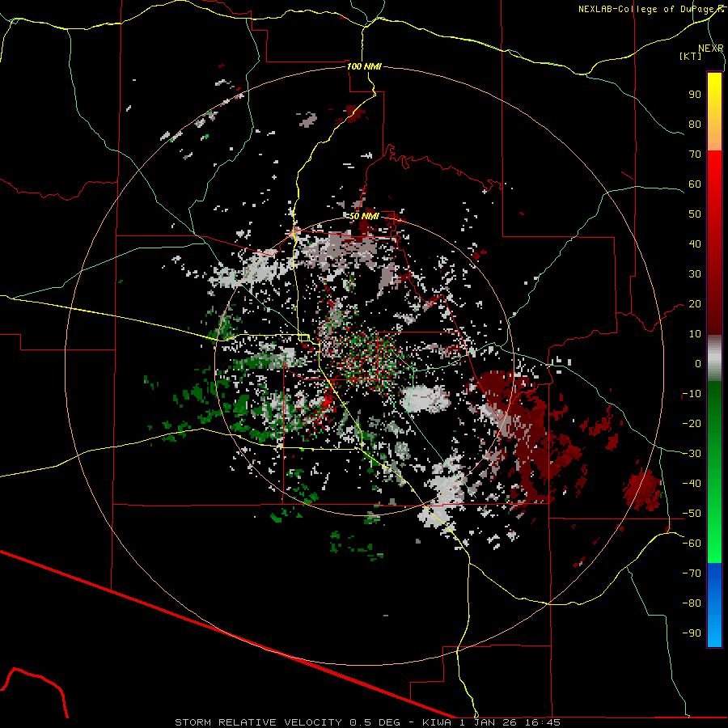Click the -90 scale value
This screenshot has width=728, height=728.
[692, 633]
